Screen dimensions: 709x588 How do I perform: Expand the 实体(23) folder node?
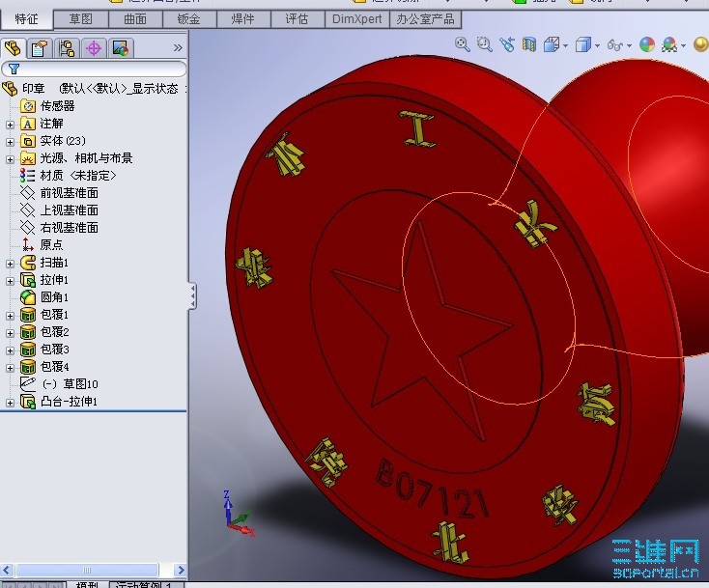tap(10, 142)
